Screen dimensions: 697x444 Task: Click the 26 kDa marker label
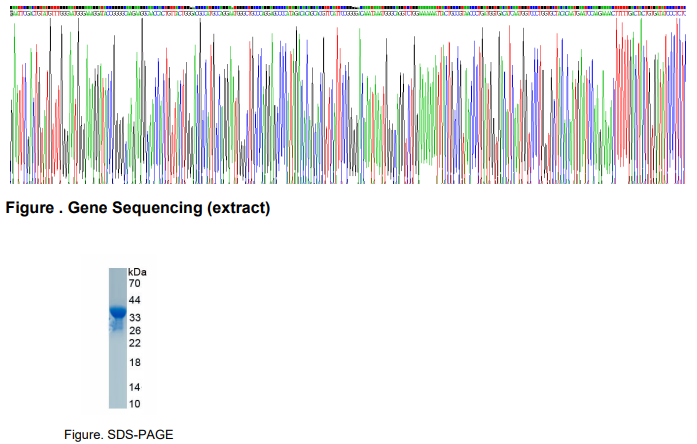point(135,330)
